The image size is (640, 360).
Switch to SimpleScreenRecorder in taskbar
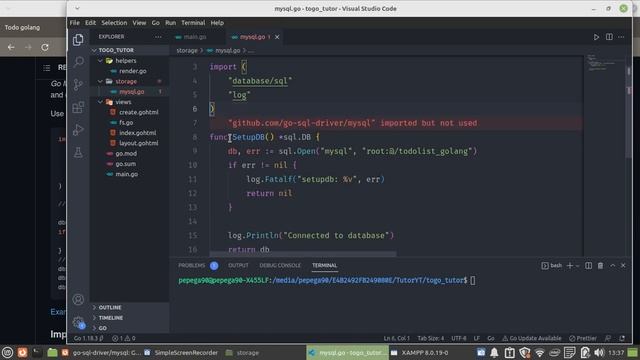click(x=182, y=353)
